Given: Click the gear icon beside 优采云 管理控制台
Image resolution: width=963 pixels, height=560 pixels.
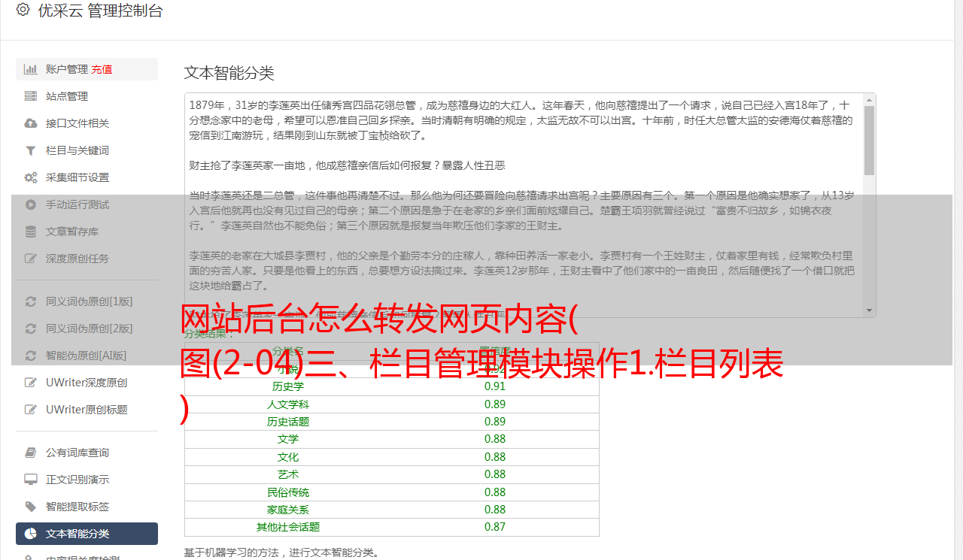Looking at the screenshot, I should [x=23, y=11].
